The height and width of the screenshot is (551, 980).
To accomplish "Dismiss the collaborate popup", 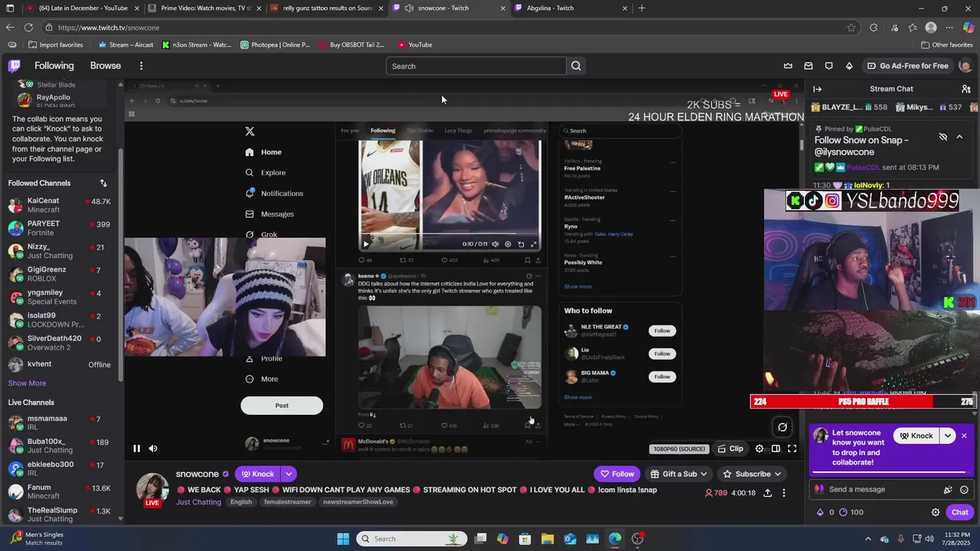I will (964, 435).
